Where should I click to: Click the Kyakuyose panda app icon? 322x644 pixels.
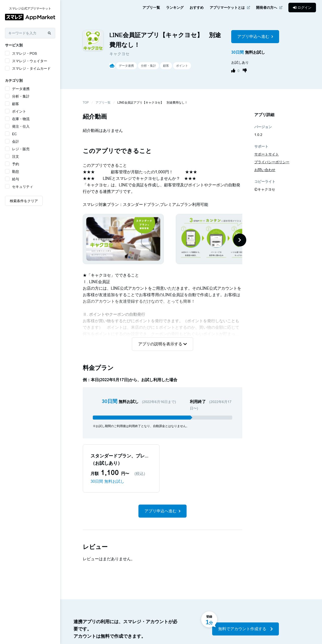93,40
